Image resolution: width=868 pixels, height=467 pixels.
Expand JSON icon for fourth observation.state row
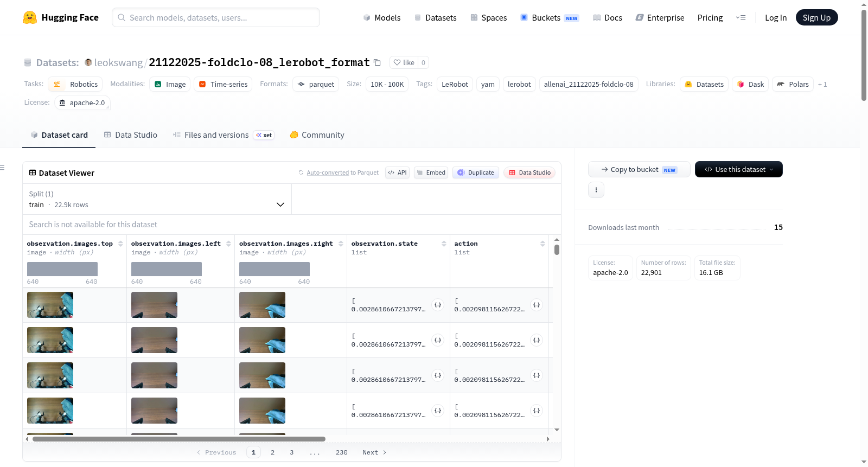click(438, 411)
